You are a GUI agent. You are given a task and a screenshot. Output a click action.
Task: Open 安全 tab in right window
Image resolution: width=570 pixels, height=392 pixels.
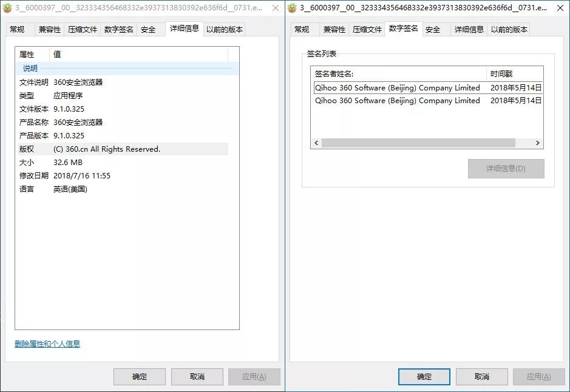click(436, 29)
